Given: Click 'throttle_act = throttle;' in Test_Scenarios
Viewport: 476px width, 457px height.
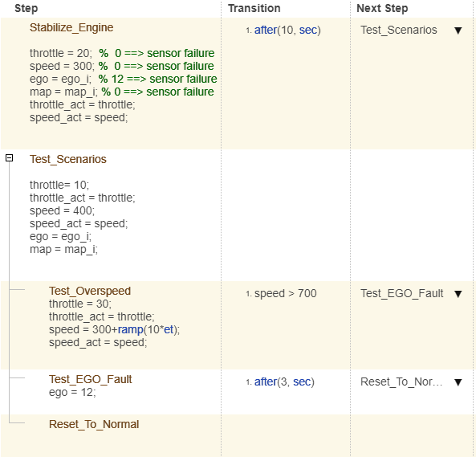Looking at the screenshot, I should [x=82, y=198].
